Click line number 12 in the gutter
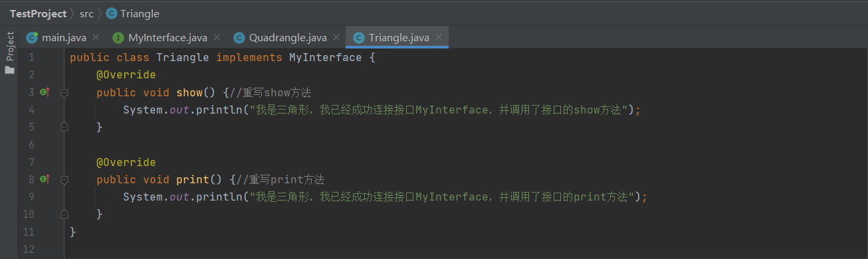The height and width of the screenshot is (259, 868). coord(28,249)
